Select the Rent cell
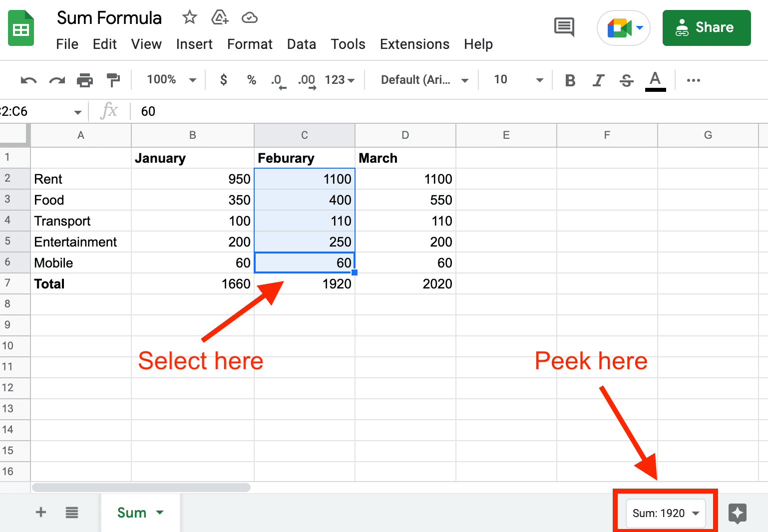This screenshot has width=768, height=532. [81, 179]
